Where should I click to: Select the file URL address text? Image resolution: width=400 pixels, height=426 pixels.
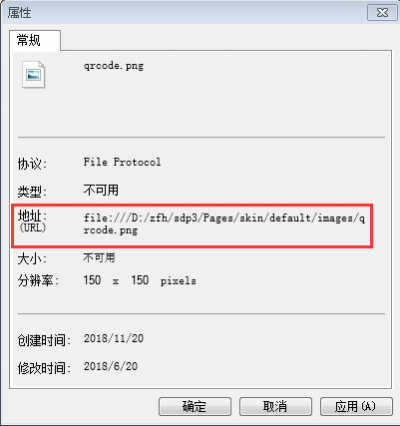click(224, 224)
